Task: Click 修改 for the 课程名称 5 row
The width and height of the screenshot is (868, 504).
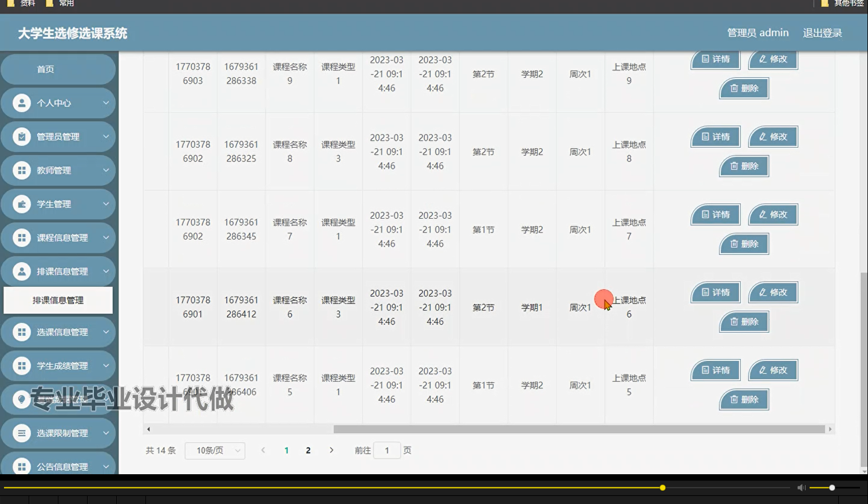Action: coord(773,371)
